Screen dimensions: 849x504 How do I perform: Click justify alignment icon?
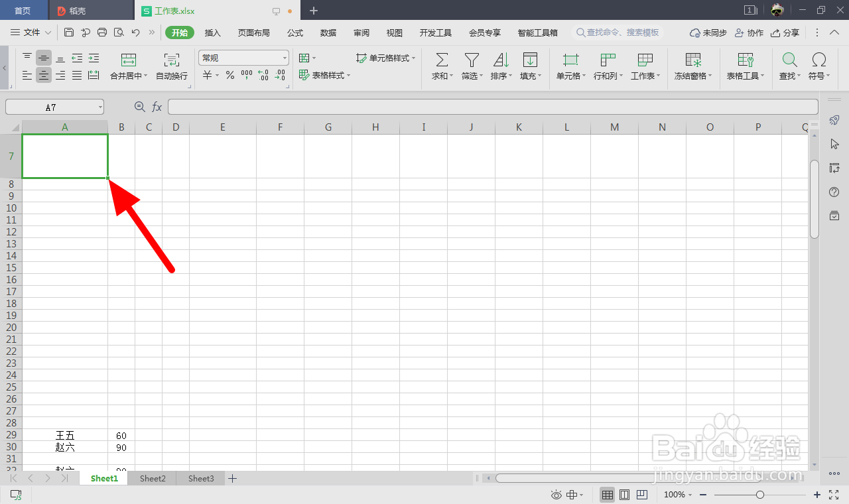(77, 76)
